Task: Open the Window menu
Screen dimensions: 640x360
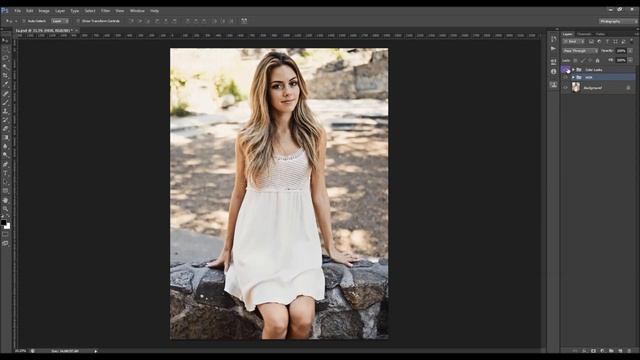Action: coord(137,11)
